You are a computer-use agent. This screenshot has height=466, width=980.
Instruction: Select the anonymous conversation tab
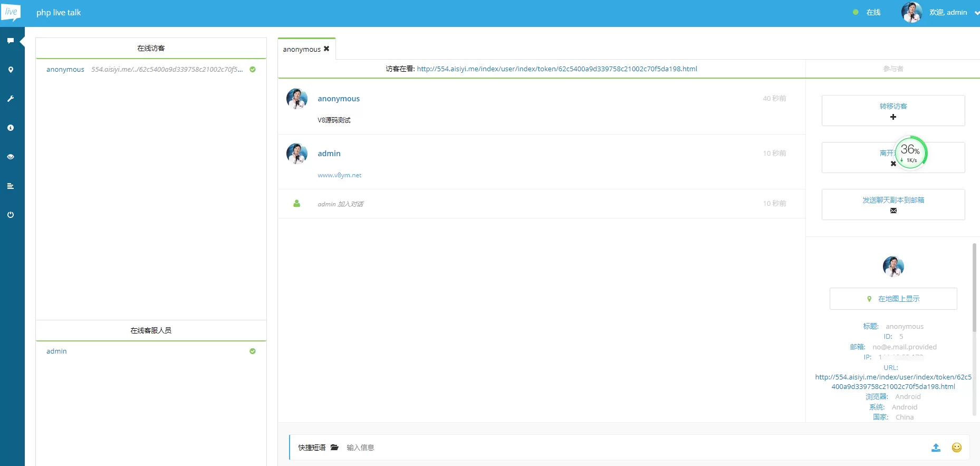(x=301, y=49)
